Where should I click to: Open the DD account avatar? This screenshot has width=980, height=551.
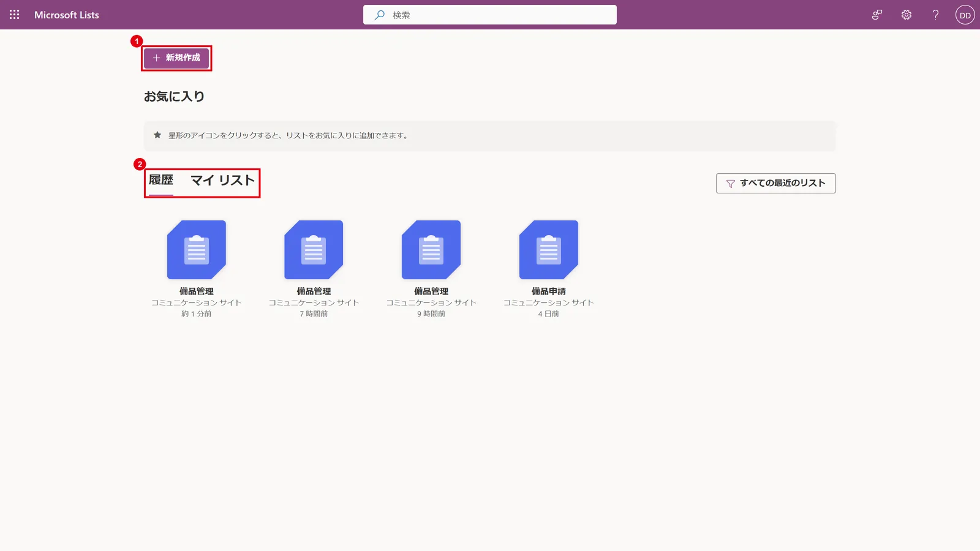(x=965, y=15)
